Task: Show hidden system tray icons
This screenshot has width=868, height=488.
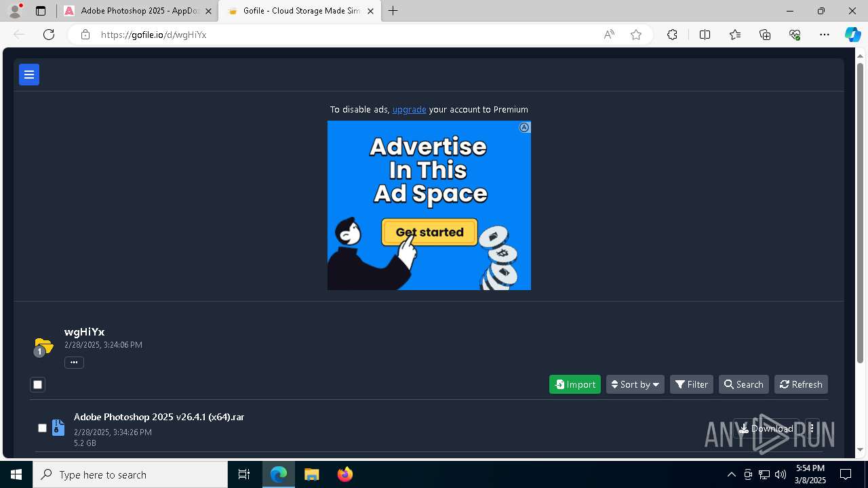Action: click(731, 474)
